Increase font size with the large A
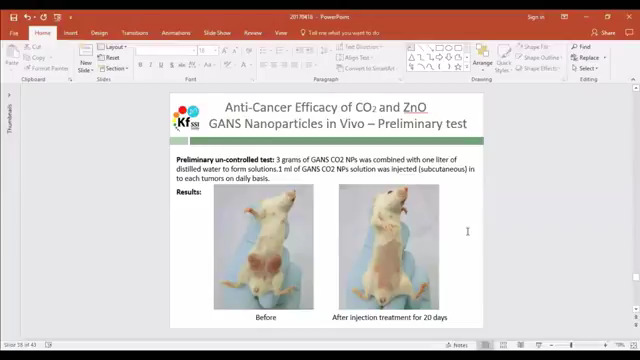 (224, 51)
